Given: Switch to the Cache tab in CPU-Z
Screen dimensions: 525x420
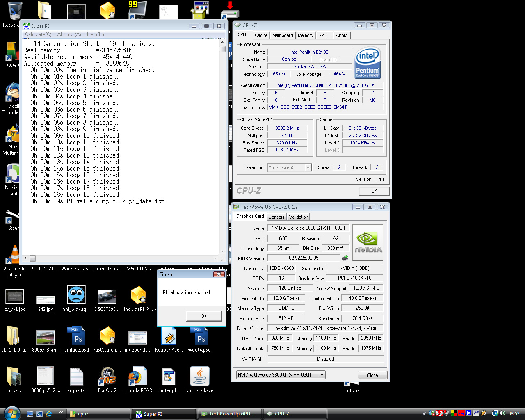Looking at the screenshot, I should coord(261,35).
